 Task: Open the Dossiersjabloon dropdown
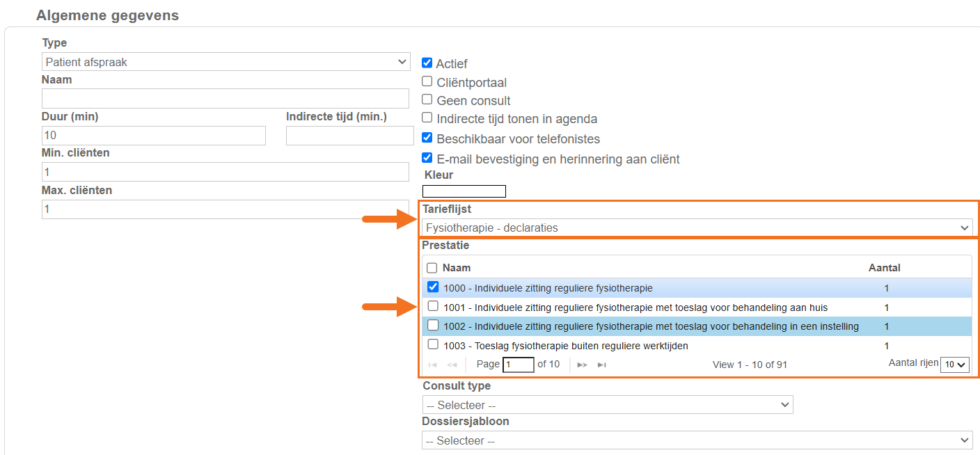(x=697, y=440)
